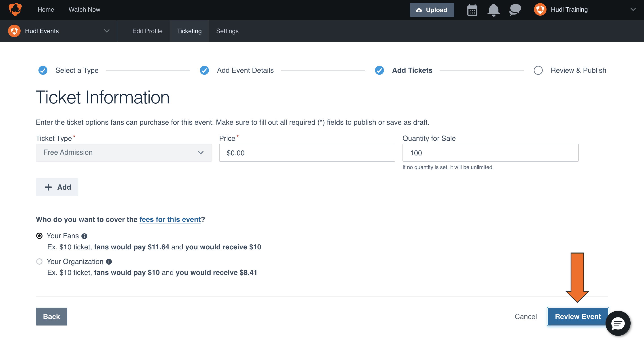644x347 pixels.
Task: Click the Add Event Details step checkmark
Action: click(x=204, y=70)
